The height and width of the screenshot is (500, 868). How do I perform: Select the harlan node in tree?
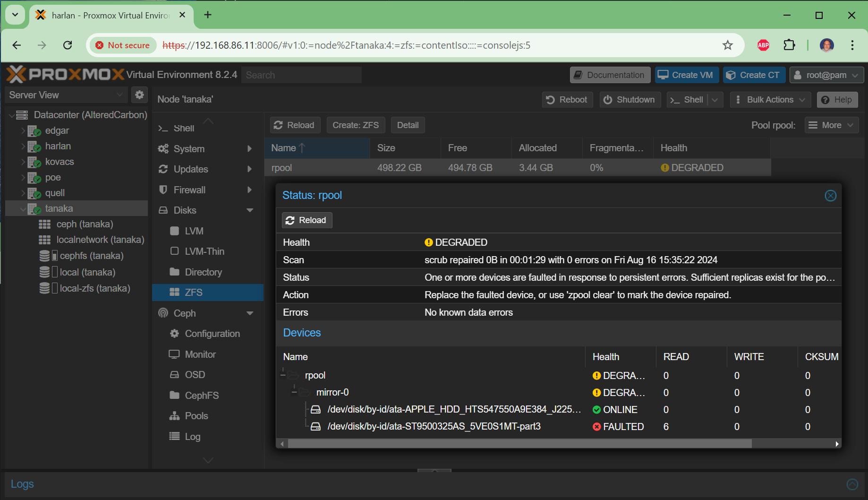[x=58, y=146]
